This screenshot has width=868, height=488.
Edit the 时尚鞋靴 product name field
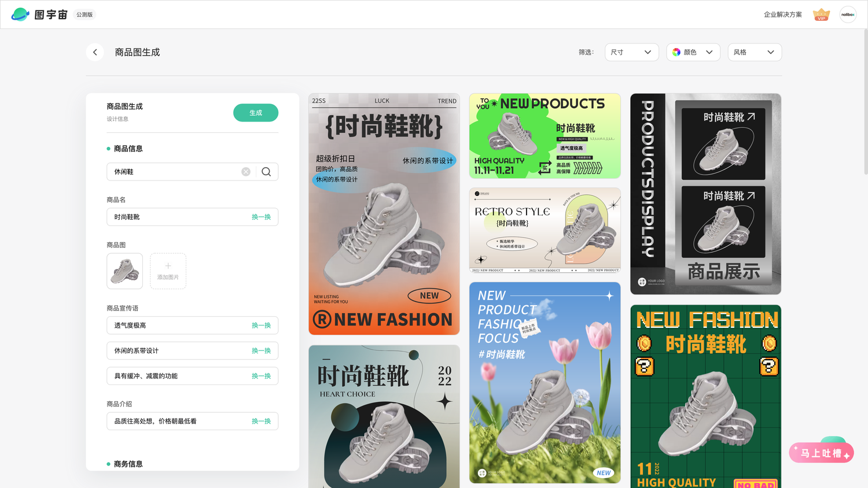[192, 217]
